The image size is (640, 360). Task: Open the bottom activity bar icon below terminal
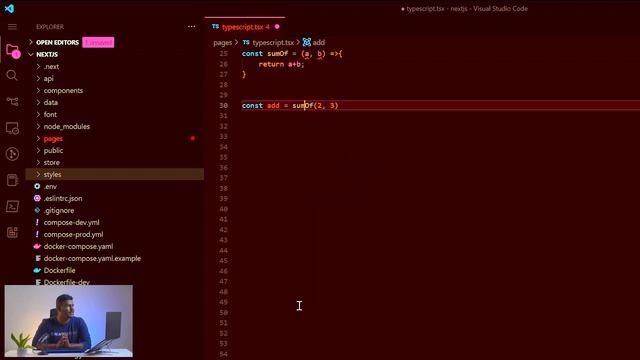(12, 232)
